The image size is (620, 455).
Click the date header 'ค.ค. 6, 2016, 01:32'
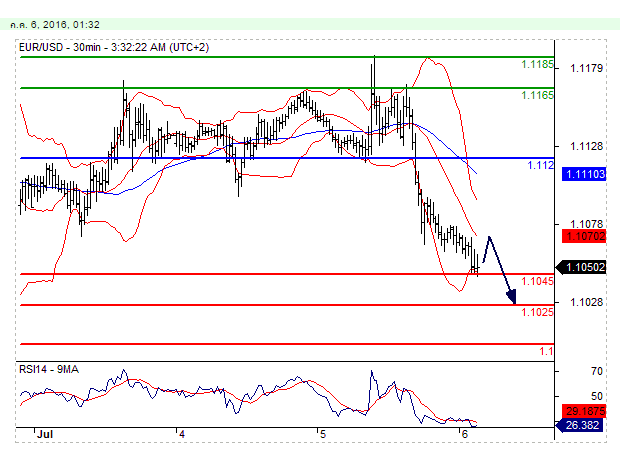[55, 25]
